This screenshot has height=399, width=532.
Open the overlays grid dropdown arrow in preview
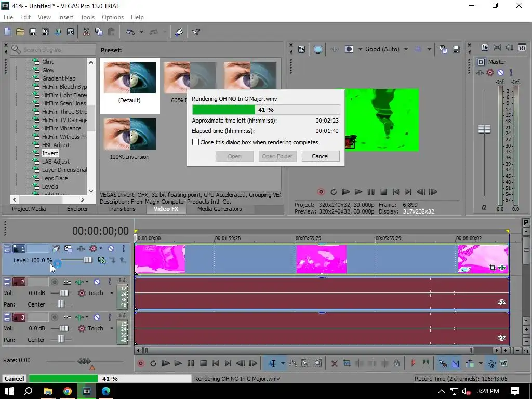(429, 49)
